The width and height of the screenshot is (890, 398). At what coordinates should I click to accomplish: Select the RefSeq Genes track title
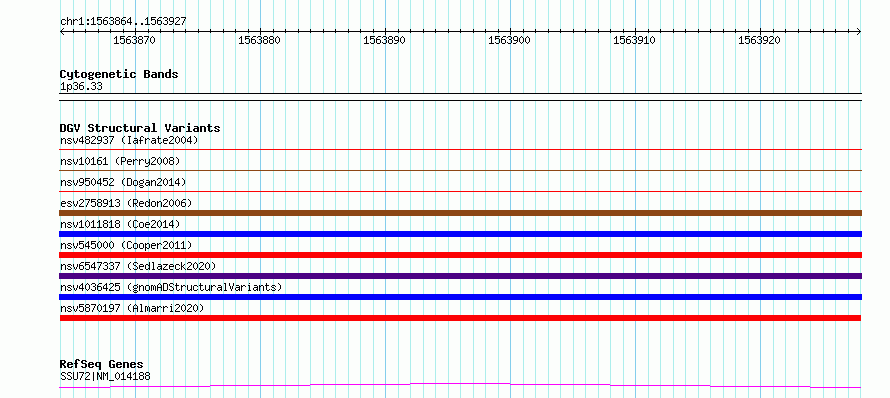coord(102,365)
